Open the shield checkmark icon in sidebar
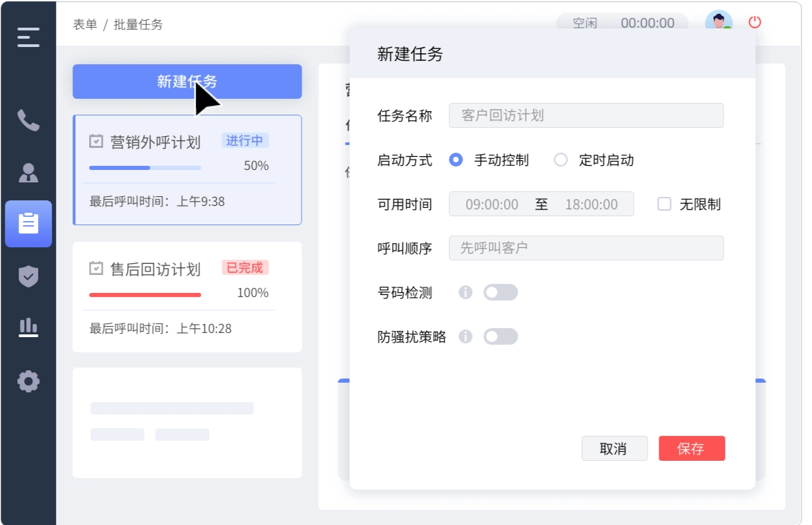This screenshot has height=525, width=812. 28,276
